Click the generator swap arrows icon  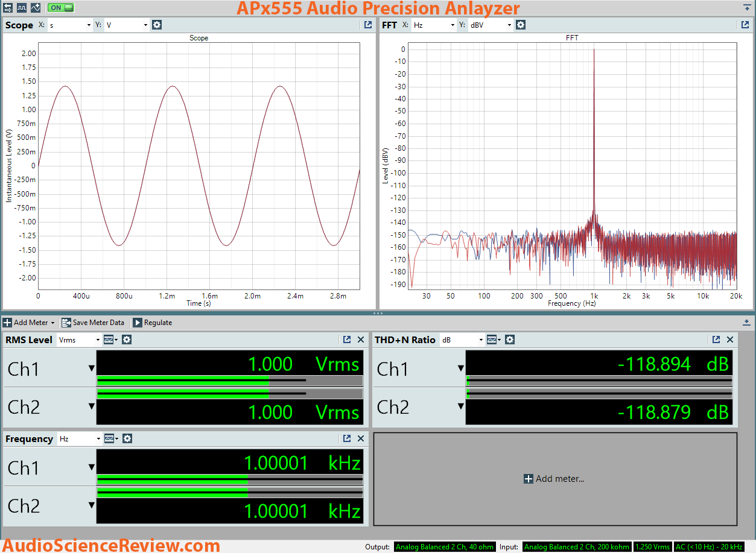click(x=8, y=8)
